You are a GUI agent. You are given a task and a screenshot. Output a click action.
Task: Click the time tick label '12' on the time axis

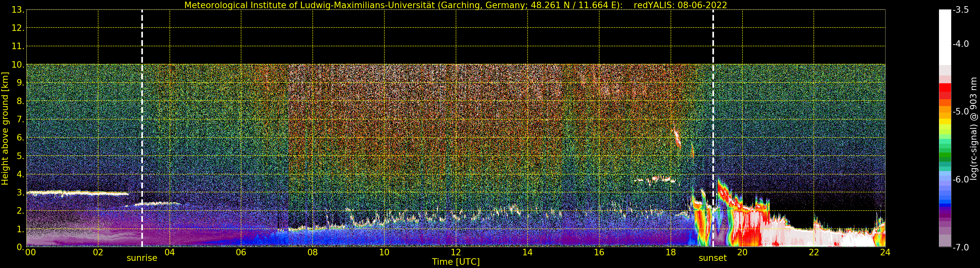(456, 252)
